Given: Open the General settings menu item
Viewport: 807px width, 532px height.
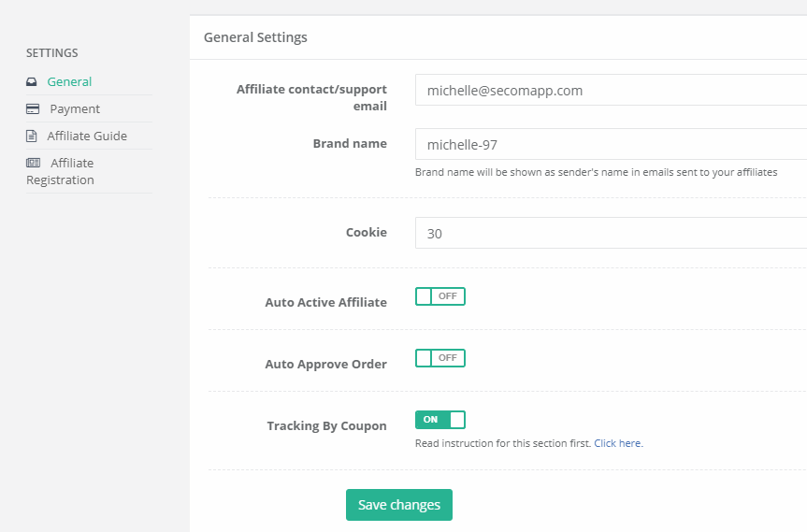Looking at the screenshot, I should tap(69, 81).
